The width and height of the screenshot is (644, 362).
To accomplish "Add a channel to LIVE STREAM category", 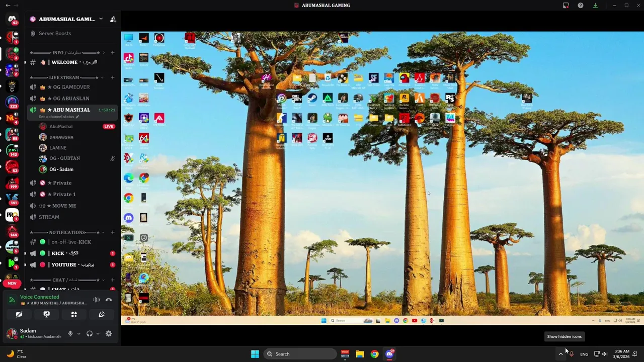I will coord(113,77).
